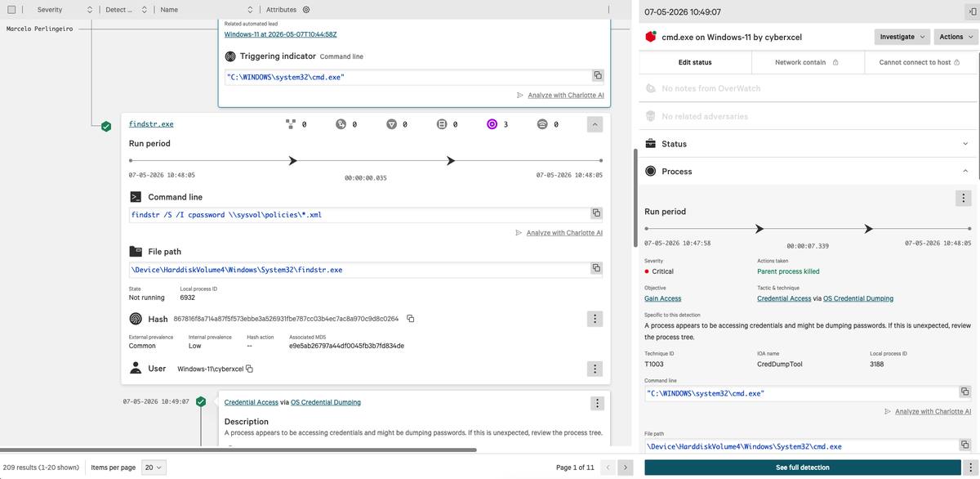Open the Hash row three-dot menu
The width and height of the screenshot is (980, 479).
pyautogui.click(x=595, y=319)
